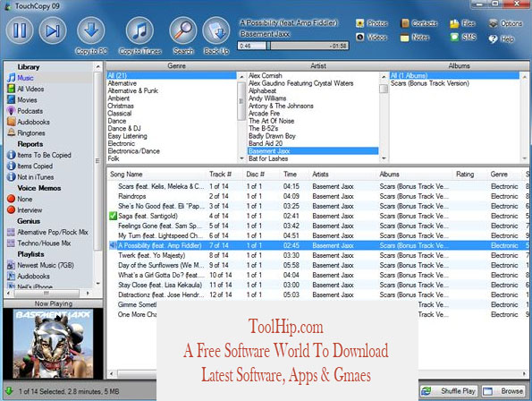Open the Items Copied report
Image resolution: width=532 pixels, height=401 pixels.
click(x=30, y=166)
